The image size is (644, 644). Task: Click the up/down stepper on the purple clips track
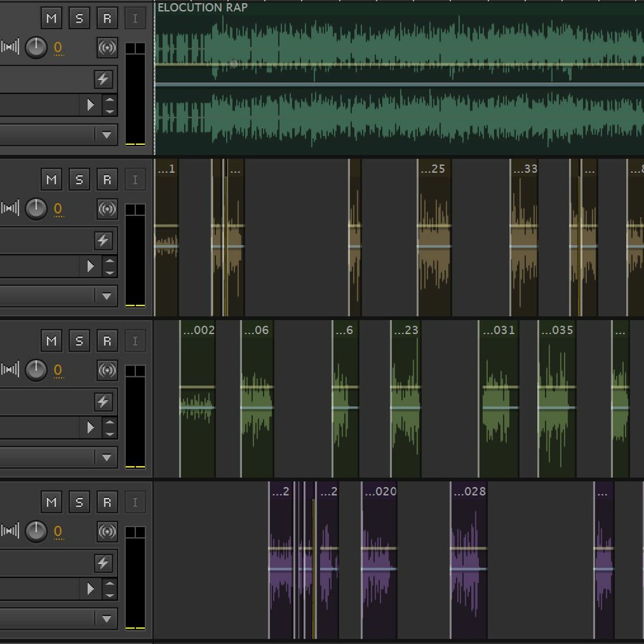110,589
